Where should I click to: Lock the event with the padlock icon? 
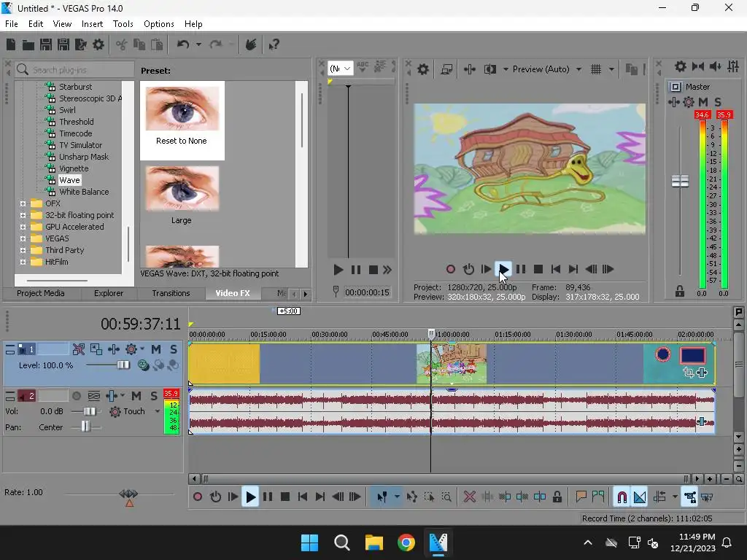tap(557, 497)
